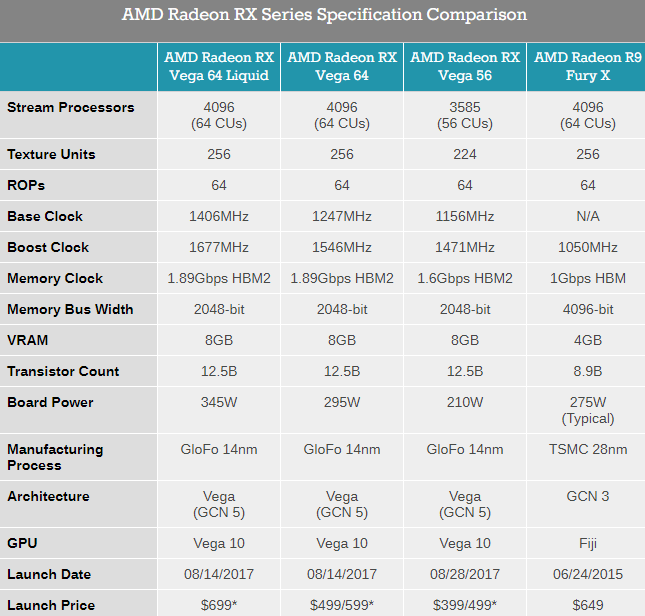Viewport: 645px width, 616px height.
Task: Select the board power value '295W'
Action: [x=342, y=402]
